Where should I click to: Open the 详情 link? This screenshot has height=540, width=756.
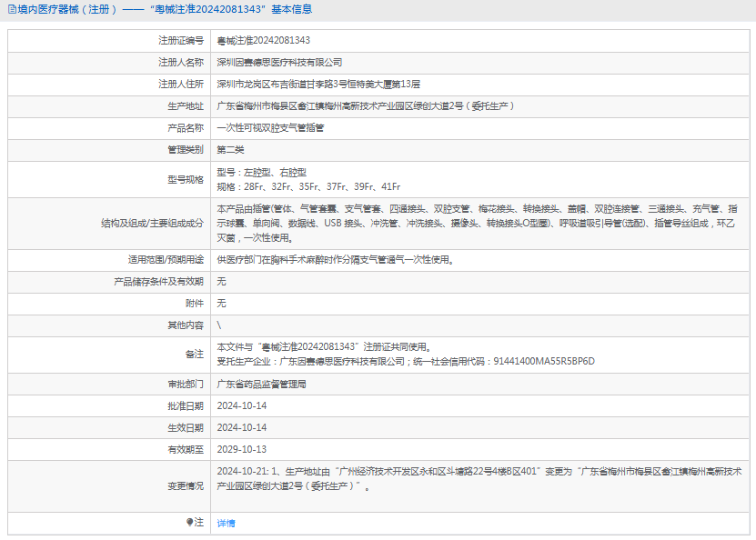226,523
